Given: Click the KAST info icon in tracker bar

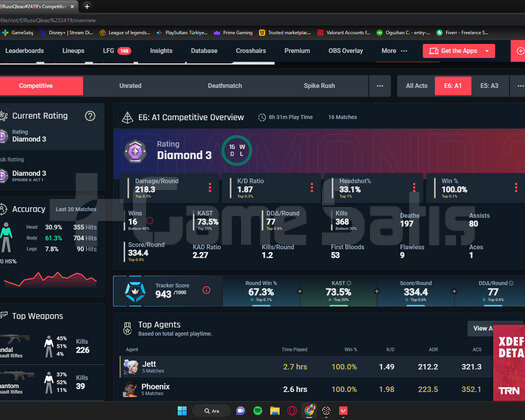Looking at the screenshot, I should pyautogui.click(x=349, y=283).
